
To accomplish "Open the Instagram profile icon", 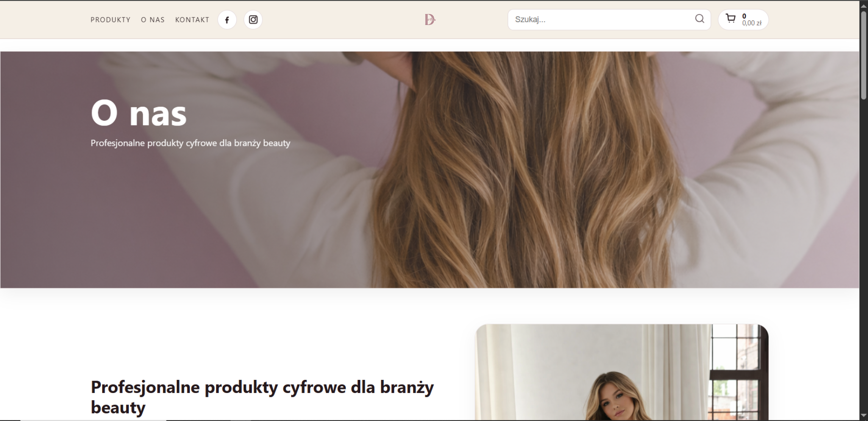I will point(253,20).
